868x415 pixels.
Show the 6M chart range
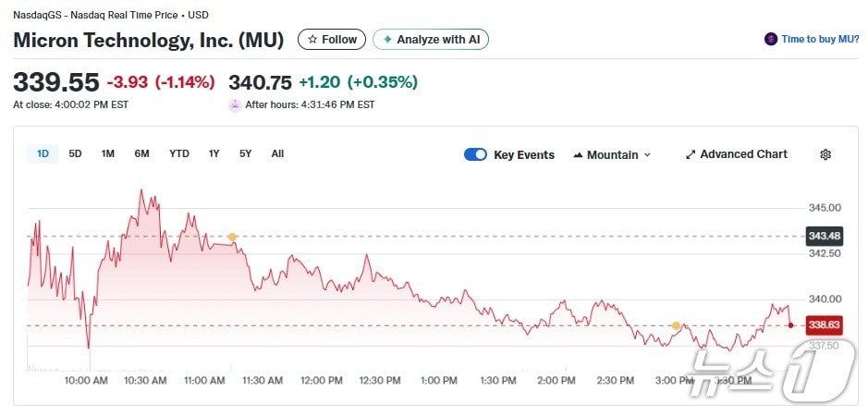click(141, 153)
